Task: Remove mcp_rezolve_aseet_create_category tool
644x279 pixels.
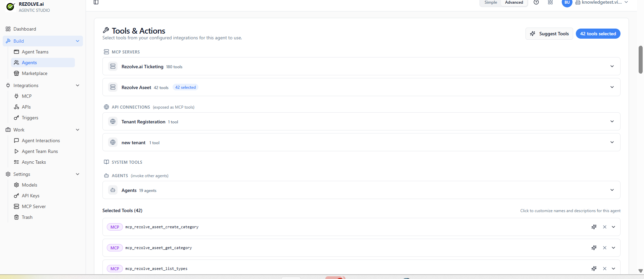Action: (x=605, y=227)
